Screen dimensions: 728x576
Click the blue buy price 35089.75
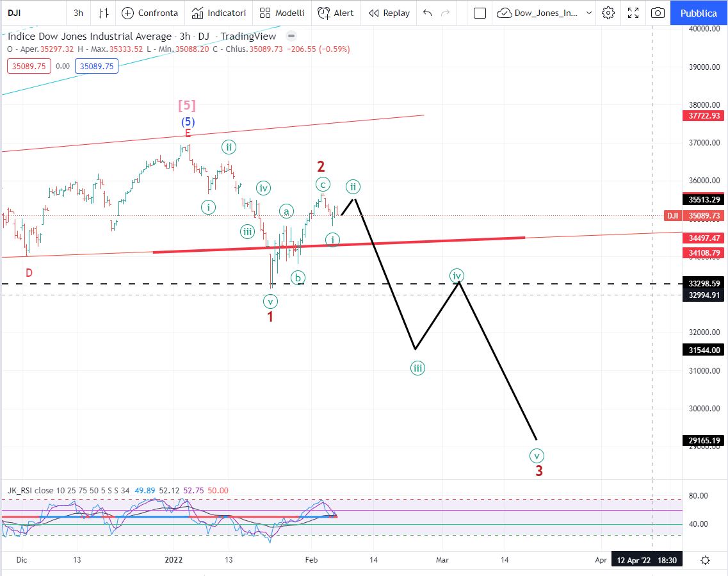[97, 66]
